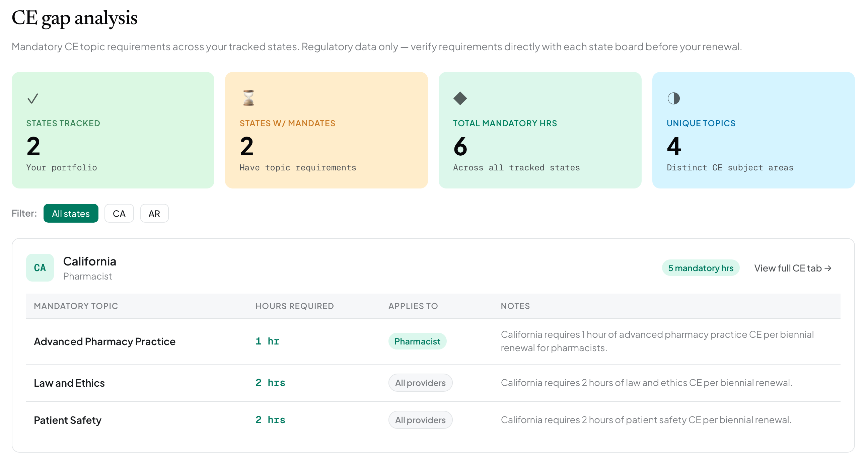Click the 5 mandatory hrs badge
The image size is (868, 464).
(700, 268)
